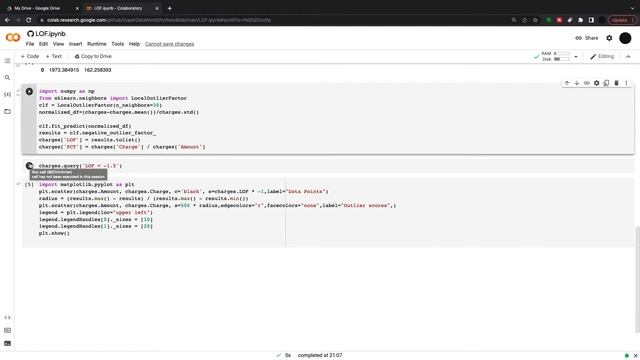Open the browser extensions puzzle icon
Viewport: 640px width, 360px height.
pos(580,20)
